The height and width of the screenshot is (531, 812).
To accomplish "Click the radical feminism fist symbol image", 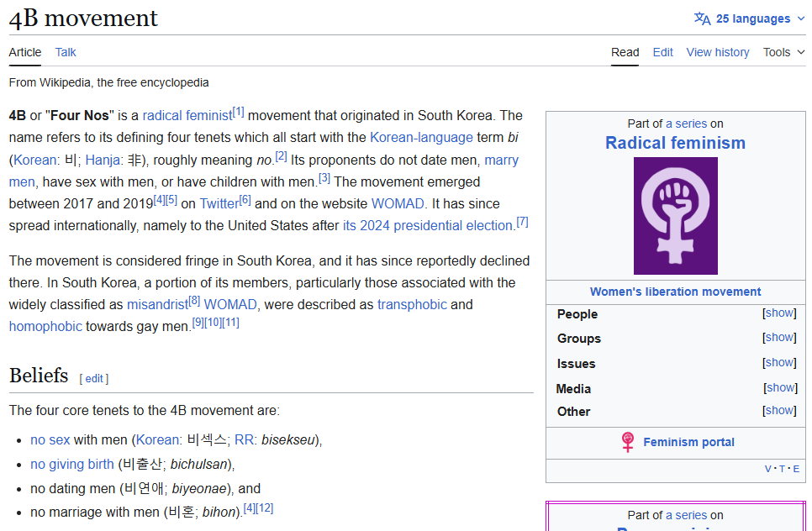I will click(x=675, y=216).
